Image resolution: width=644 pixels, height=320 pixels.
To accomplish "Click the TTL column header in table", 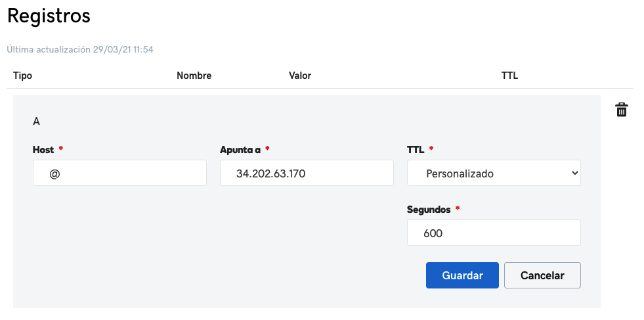I will (x=509, y=76).
